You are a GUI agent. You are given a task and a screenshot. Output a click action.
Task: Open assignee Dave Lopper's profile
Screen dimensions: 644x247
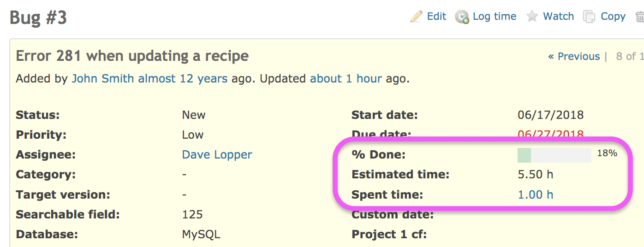(x=217, y=154)
